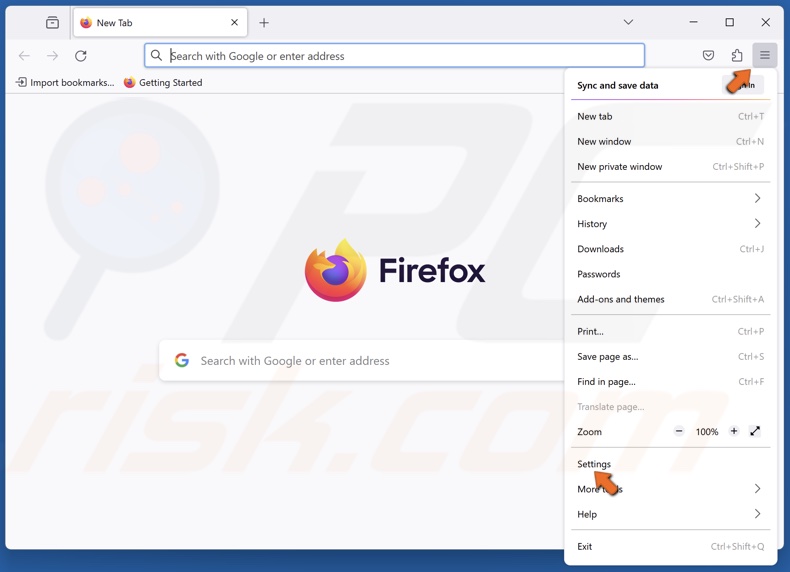
Task: Choose New tab from the menu
Action: pos(671,116)
